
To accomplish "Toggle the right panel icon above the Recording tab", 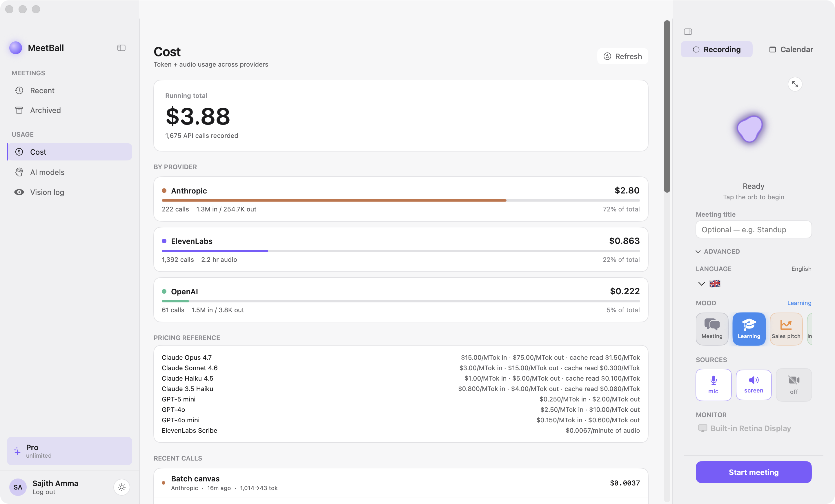I will (x=688, y=32).
